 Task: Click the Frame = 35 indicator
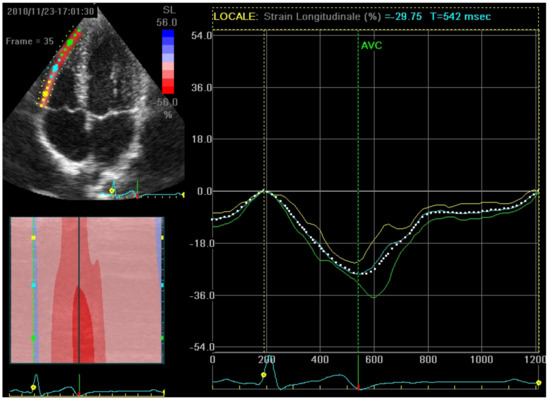pos(30,41)
